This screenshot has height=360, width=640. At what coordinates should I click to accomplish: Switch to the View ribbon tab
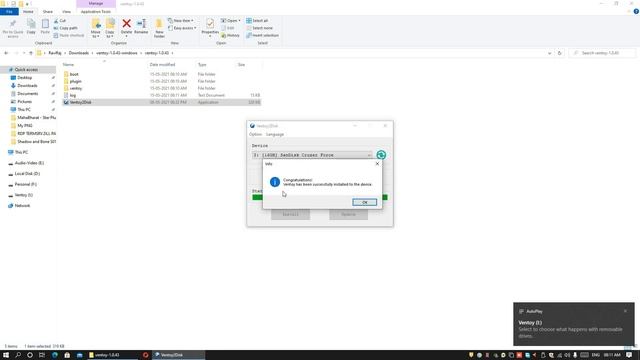point(66,12)
